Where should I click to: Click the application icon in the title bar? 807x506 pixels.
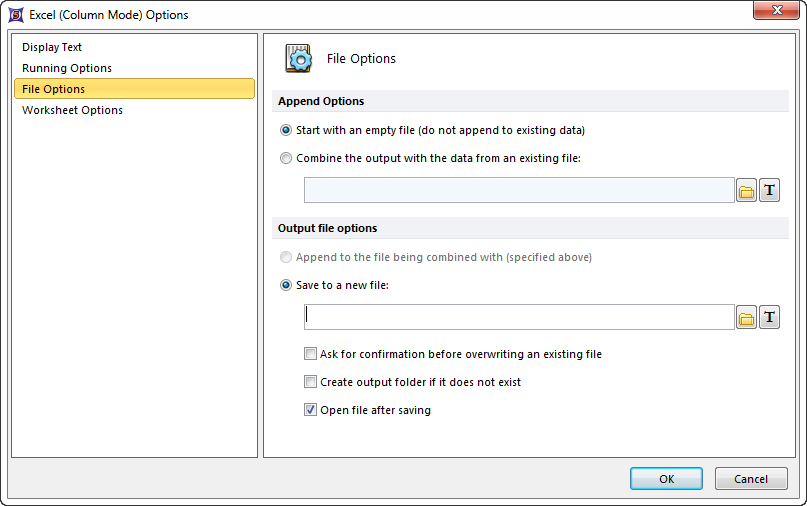(x=16, y=15)
